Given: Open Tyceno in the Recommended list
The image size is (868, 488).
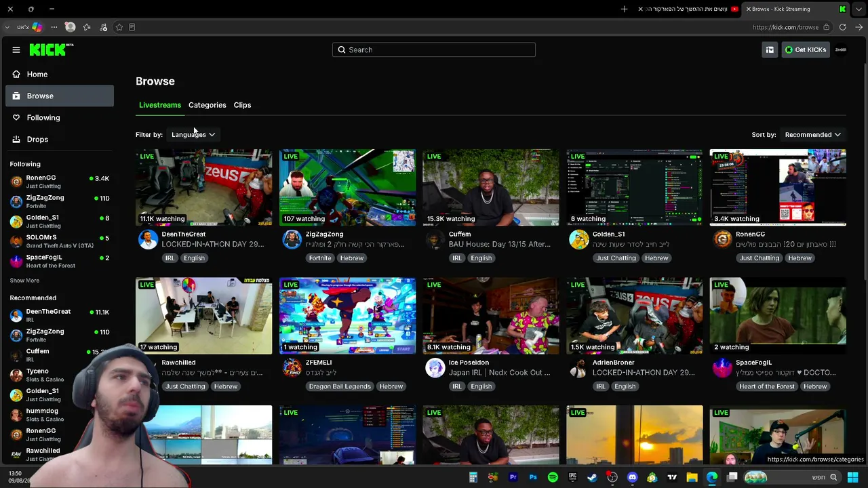Looking at the screenshot, I should [x=60, y=375].
